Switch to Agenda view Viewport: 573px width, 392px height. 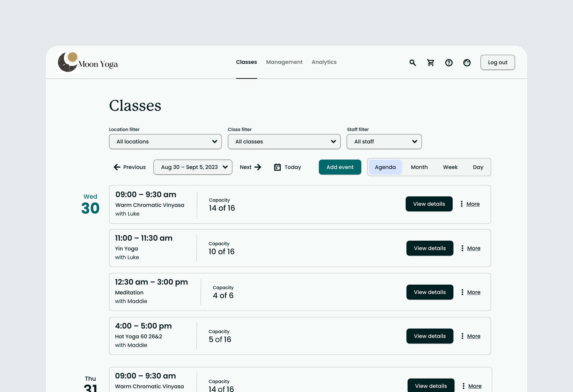(385, 167)
